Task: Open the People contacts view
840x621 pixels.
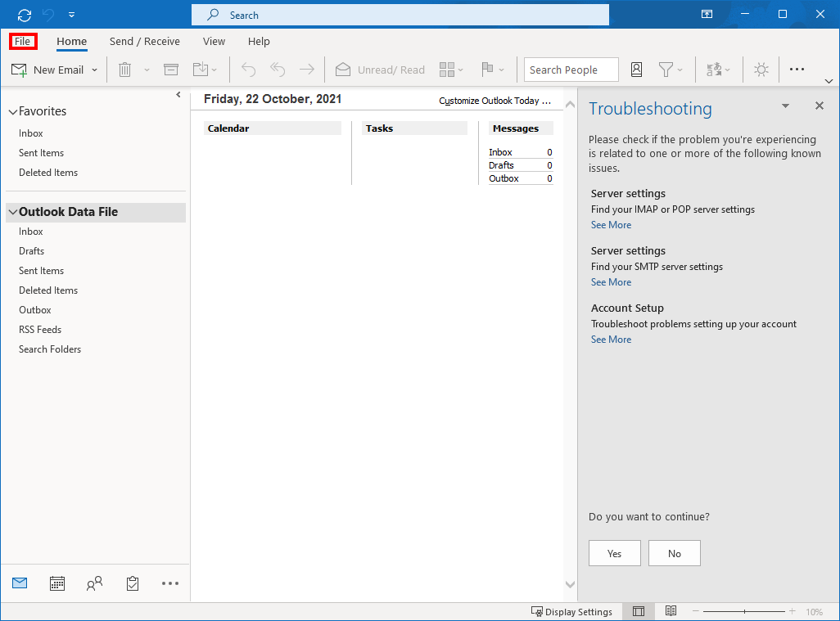Action: point(95,583)
